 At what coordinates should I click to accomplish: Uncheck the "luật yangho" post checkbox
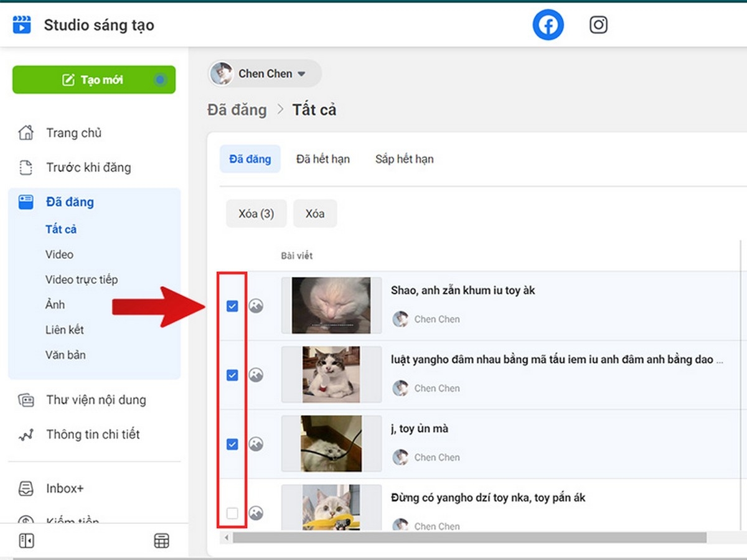[232, 375]
